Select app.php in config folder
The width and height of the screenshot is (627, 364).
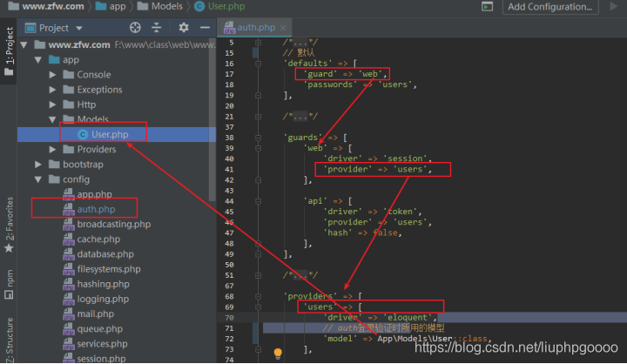coord(88,194)
